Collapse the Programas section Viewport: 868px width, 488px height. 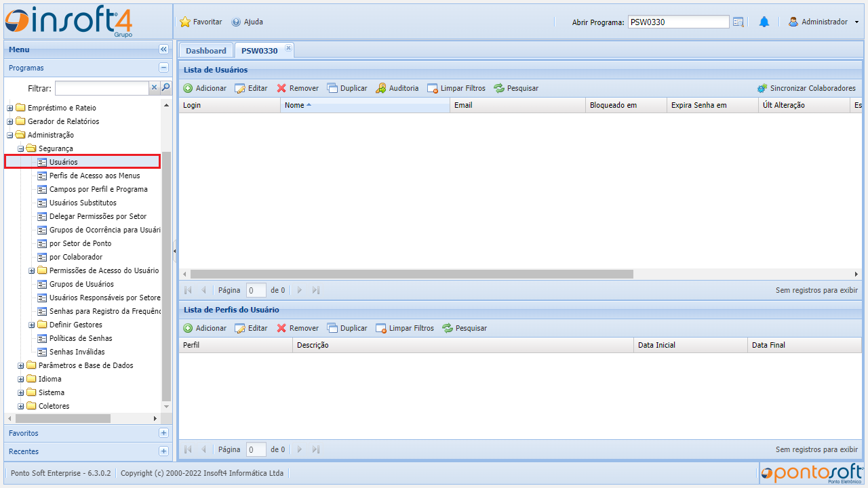click(x=163, y=68)
